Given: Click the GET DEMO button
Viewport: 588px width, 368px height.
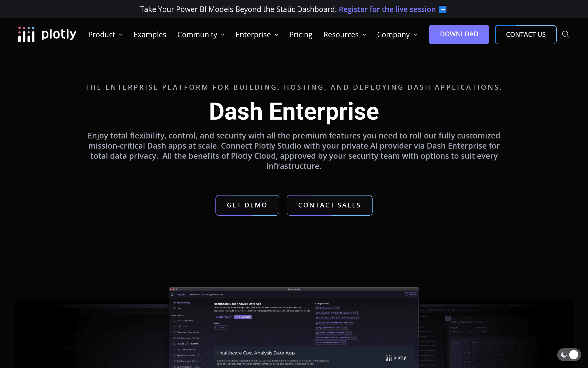Looking at the screenshot, I should click(x=247, y=205).
